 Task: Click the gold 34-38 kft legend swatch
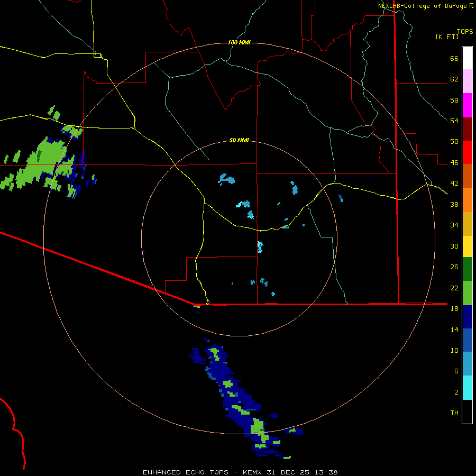point(467,224)
